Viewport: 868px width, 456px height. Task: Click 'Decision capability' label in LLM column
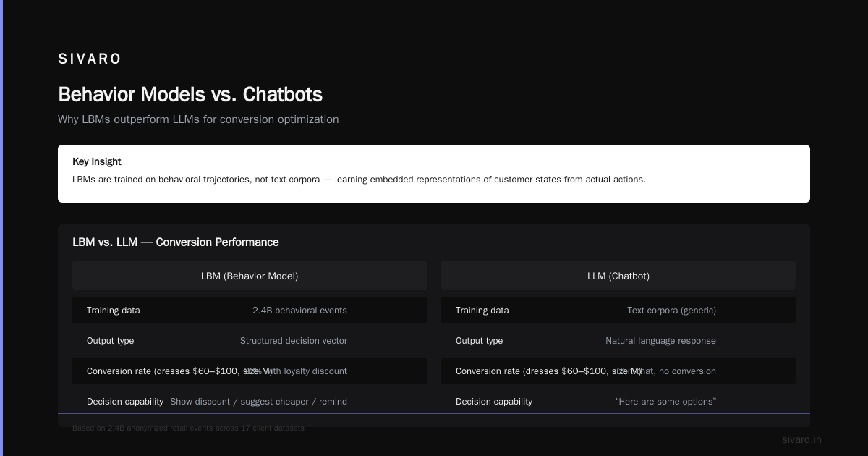coord(494,402)
